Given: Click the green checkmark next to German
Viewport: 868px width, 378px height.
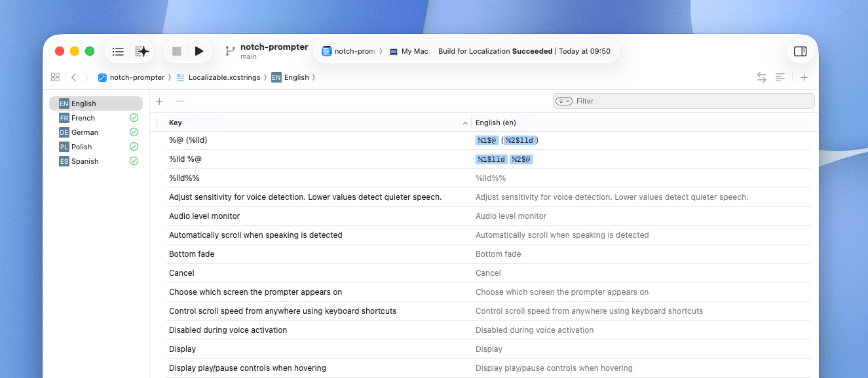Looking at the screenshot, I should (134, 132).
